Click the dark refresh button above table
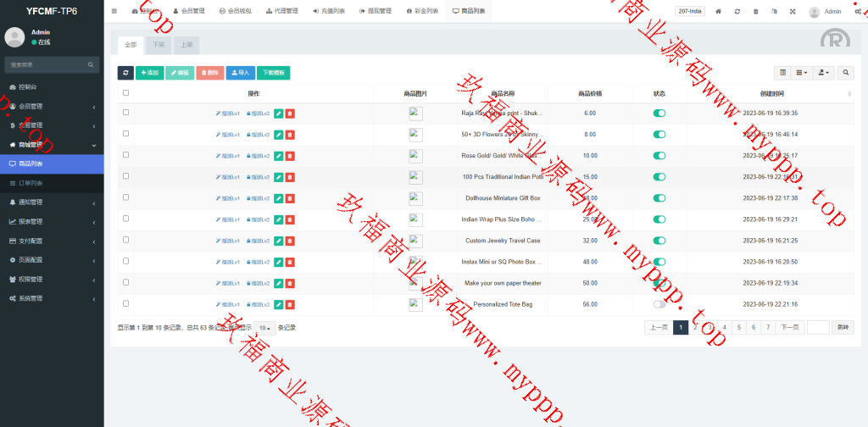868x427 pixels. pos(125,73)
